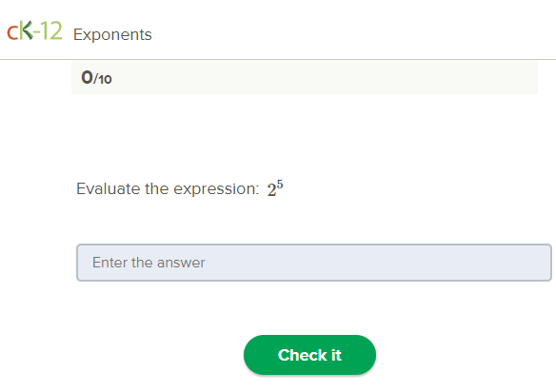Click the Check it label text
The width and height of the screenshot is (556, 392).
point(309,355)
